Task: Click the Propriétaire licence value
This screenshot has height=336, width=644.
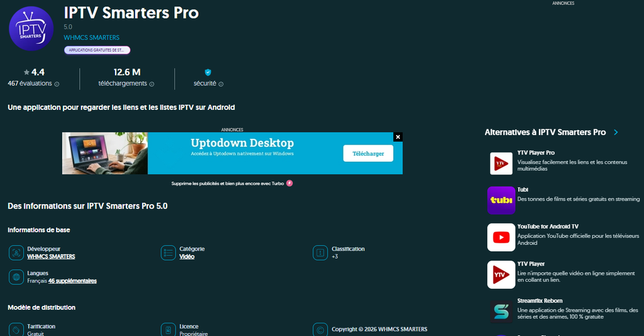Action: tap(194, 333)
